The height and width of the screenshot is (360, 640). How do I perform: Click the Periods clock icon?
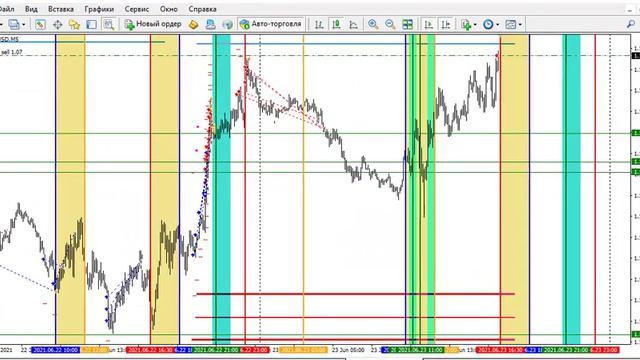[488, 24]
